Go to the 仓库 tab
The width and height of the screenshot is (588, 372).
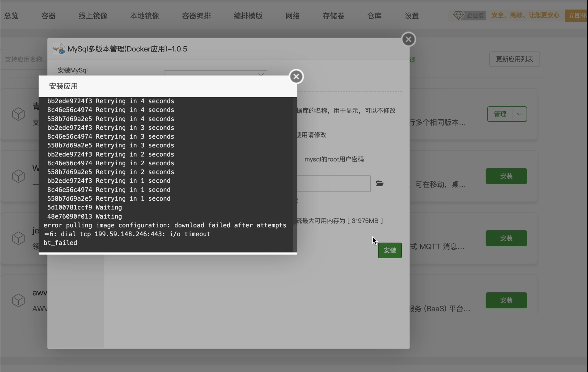(374, 16)
